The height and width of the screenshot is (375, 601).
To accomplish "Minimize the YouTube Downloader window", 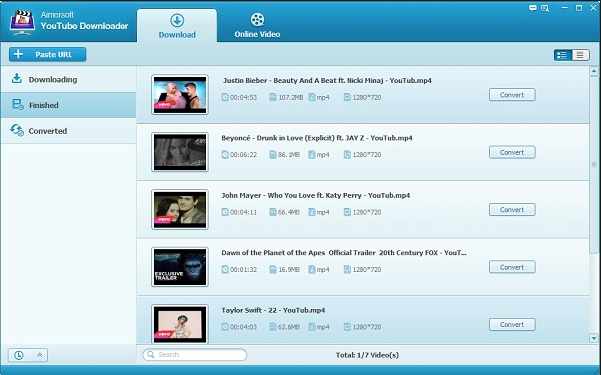I will coord(565,8).
